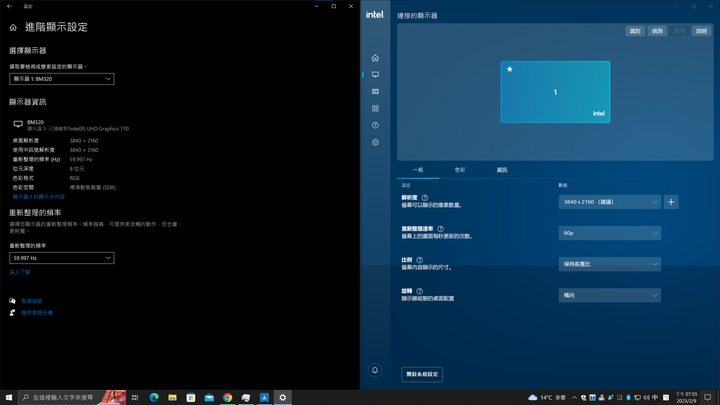Screen dimensions: 720x405
Task: Open 提供意見反應 link
Action: pyautogui.click(x=37, y=313)
